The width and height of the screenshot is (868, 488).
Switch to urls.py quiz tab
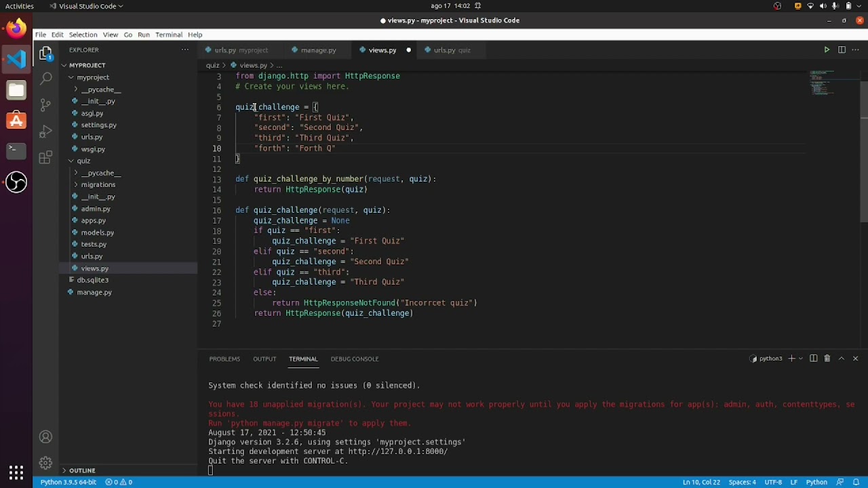pos(452,50)
